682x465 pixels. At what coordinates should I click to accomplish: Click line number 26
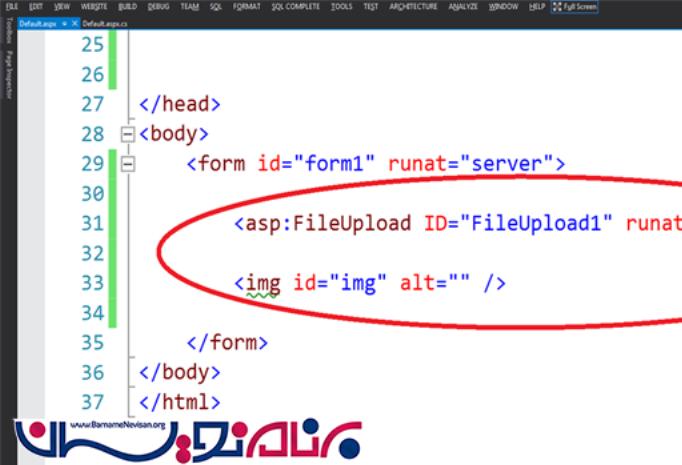tap(93, 75)
